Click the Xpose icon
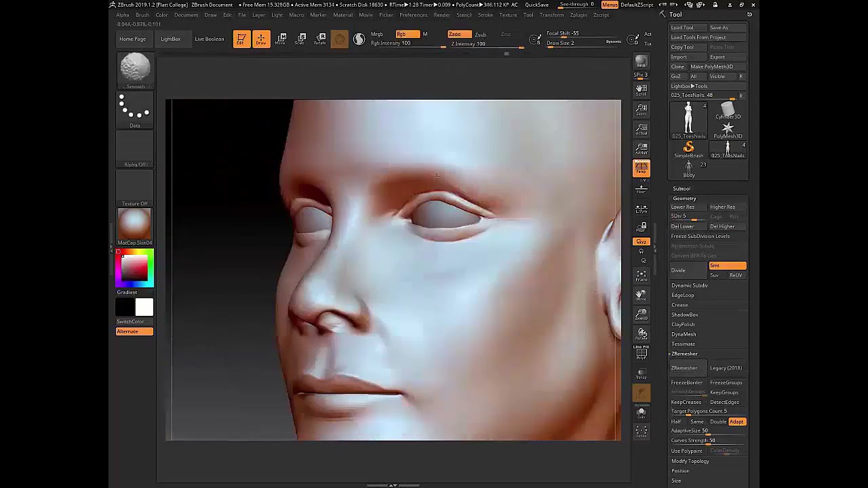Viewport: 868px width, 488px height. (641, 431)
